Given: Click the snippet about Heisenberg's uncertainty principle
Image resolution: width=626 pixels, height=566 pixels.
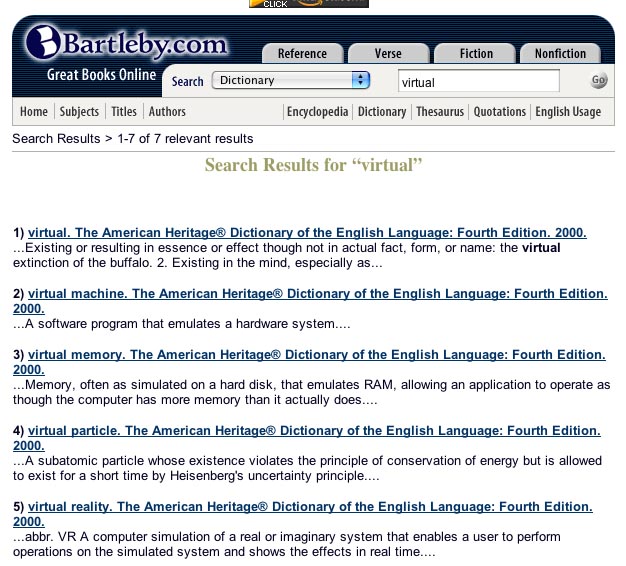Looking at the screenshot, I should point(307,468).
